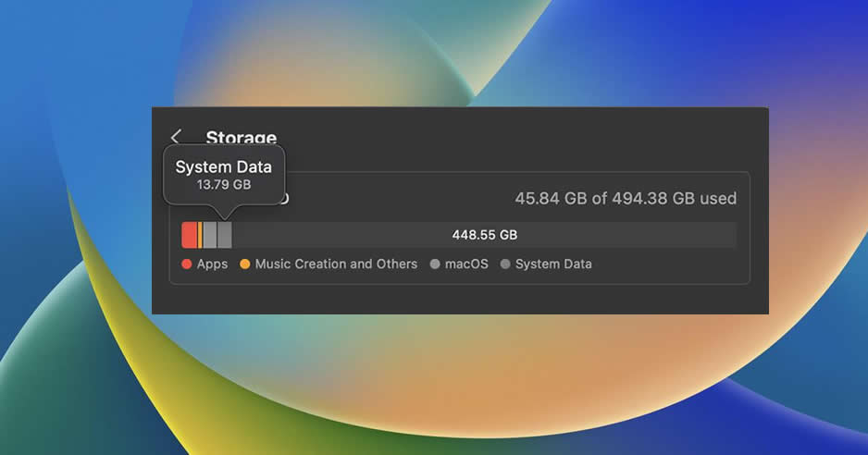Click the 13.79 GB value in the tooltip
Image resolution: width=868 pixels, height=455 pixels.
(224, 184)
